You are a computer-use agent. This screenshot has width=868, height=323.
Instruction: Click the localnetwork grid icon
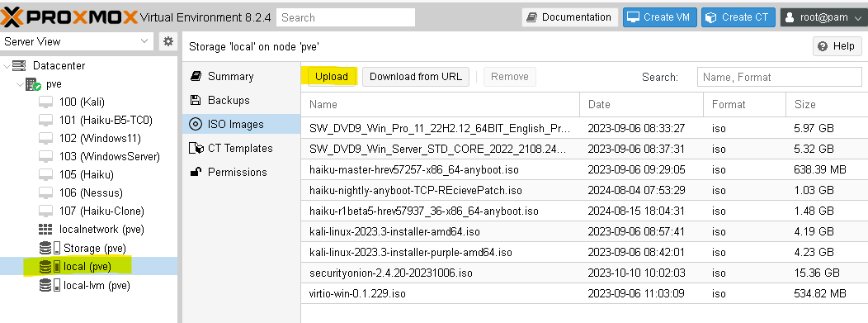45,230
